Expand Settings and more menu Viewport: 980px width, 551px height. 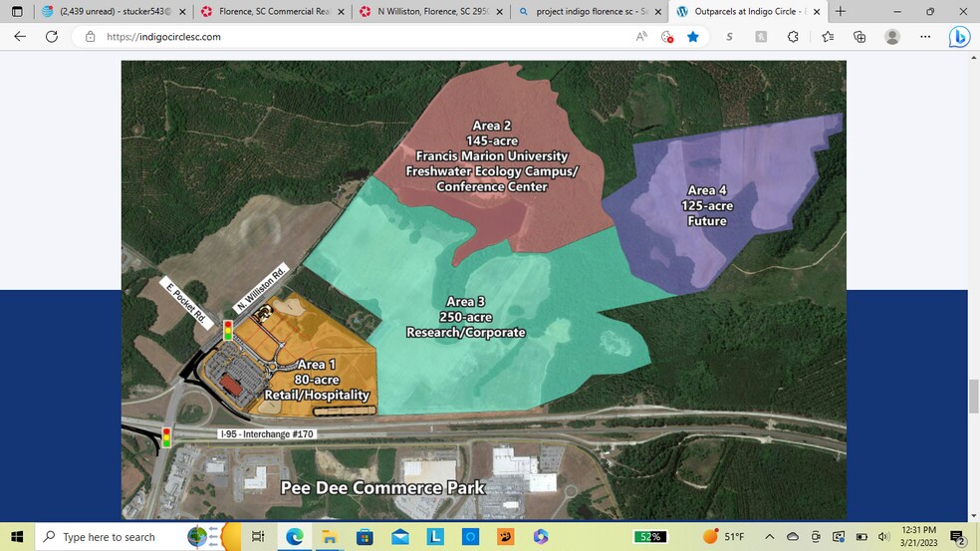point(925,37)
